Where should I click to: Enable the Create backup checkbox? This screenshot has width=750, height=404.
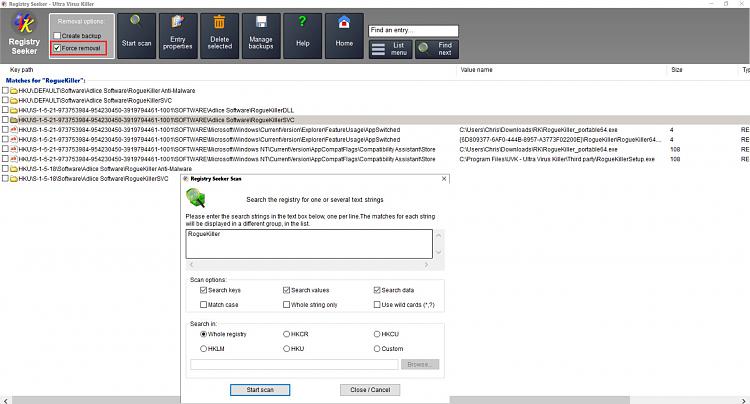[57, 36]
